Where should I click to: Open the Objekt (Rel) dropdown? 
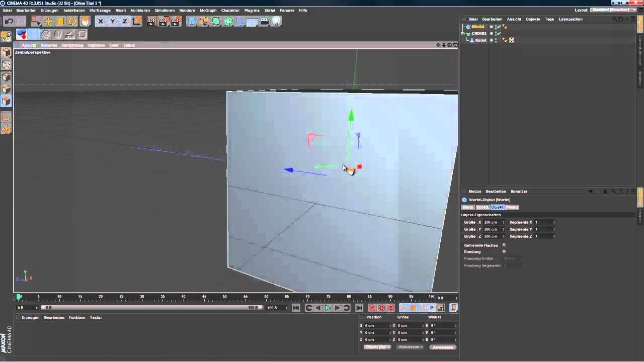[x=377, y=347]
